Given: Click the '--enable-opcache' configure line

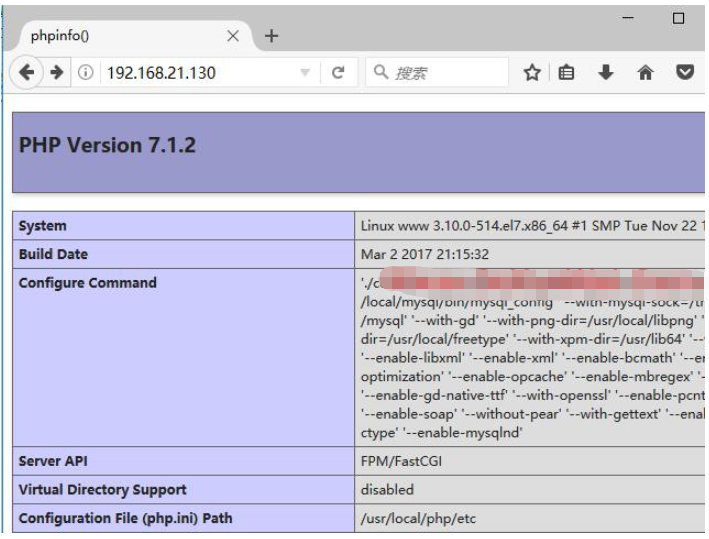Looking at the screenshot, I should [x=532, y=377].
